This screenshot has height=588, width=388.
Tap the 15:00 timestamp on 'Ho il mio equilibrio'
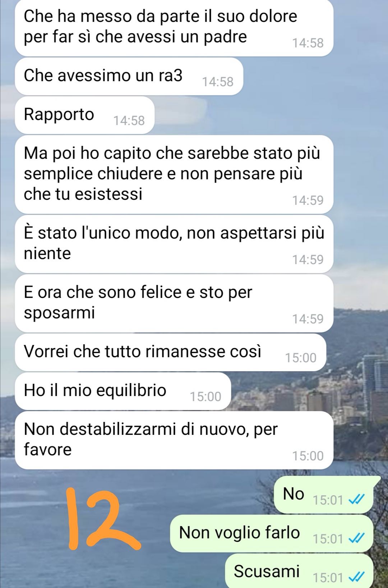pyautogui.click(x=205, y=396)
